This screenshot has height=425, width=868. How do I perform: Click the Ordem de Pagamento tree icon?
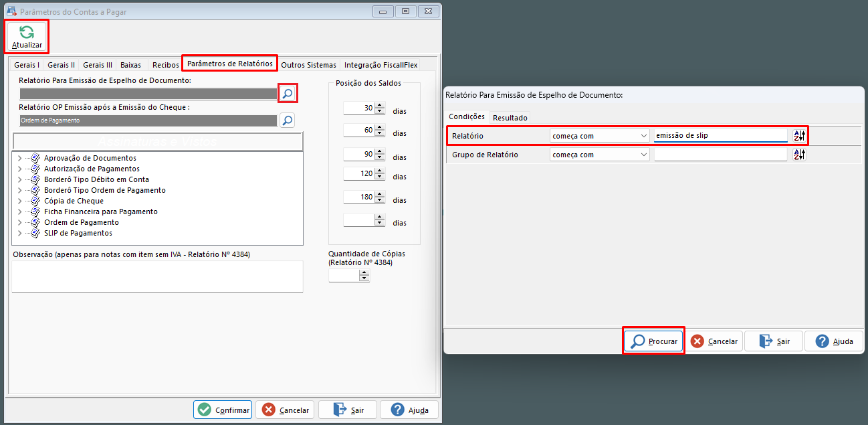(x=36, y=222)
